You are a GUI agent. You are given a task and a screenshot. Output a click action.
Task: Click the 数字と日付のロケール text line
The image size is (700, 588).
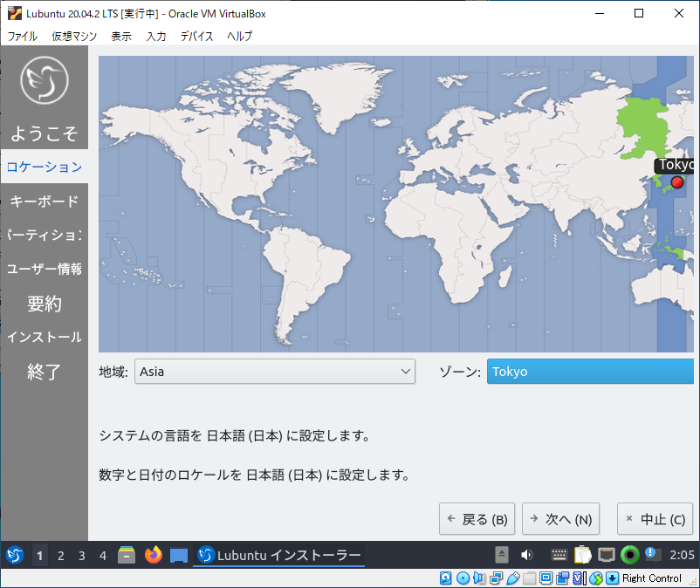(x=255, y=475)
